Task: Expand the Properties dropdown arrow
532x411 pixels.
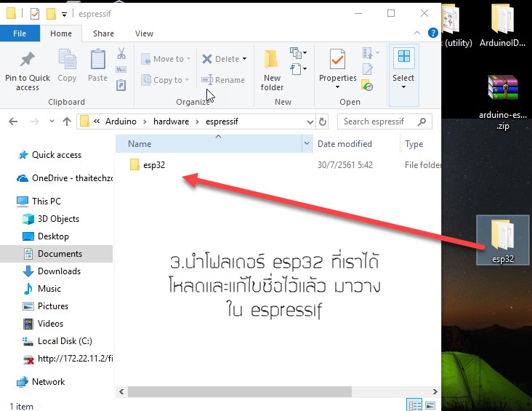Action: tap(338, 87)
